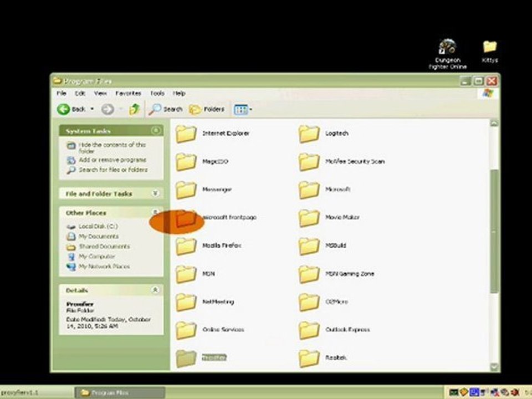This screenshot has height=399, width=532.
Task: Expand the Views dropdown arrow
Action: [250, 109]
